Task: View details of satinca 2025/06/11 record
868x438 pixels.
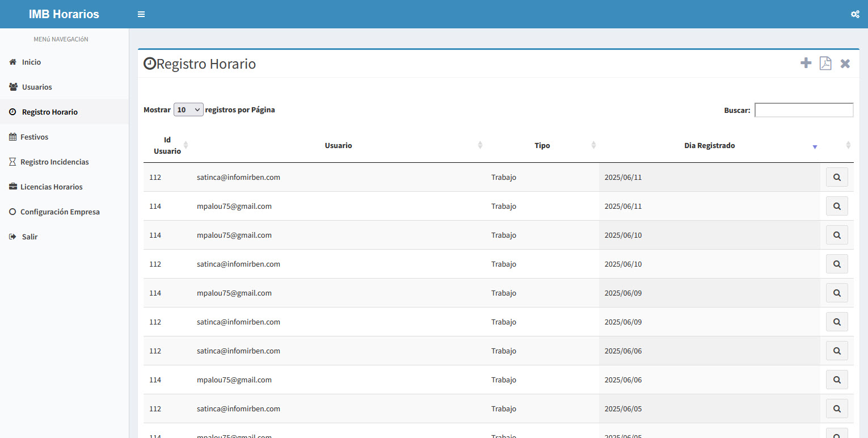Action: tap(837, 177)
